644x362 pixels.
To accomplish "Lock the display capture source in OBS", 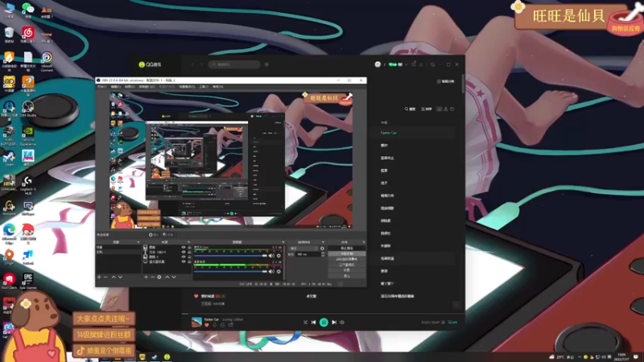I will (189, 261).
